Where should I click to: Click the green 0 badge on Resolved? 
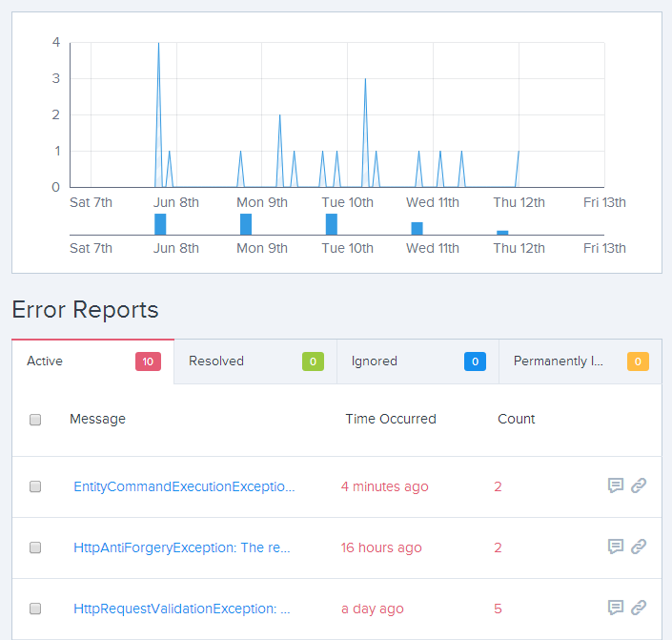[x=313, y=361]
